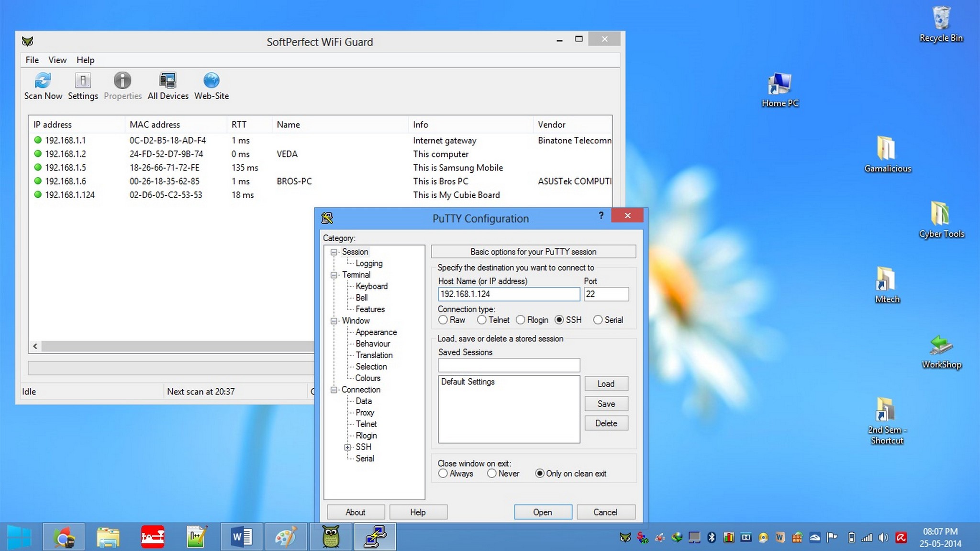Click the Properties toolbar icon
Viewport: 980px width, 551px height.
click(x=122, y=86)
